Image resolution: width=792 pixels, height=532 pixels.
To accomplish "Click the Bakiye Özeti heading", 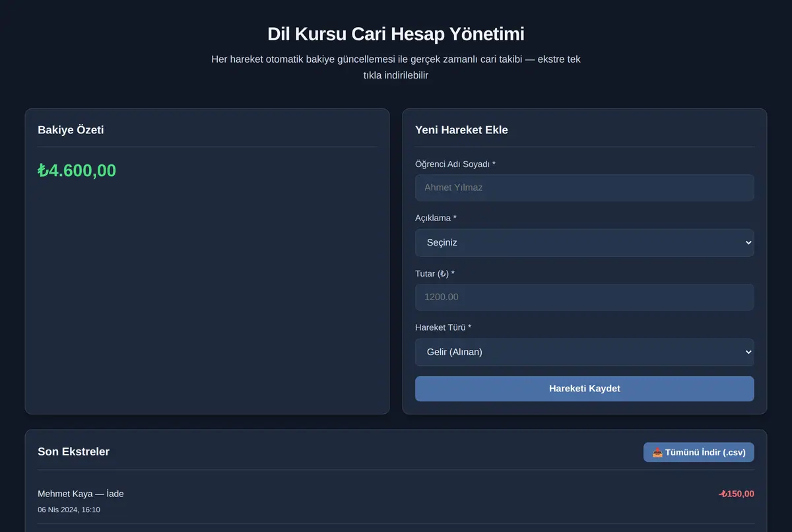I will pos(71,130).
